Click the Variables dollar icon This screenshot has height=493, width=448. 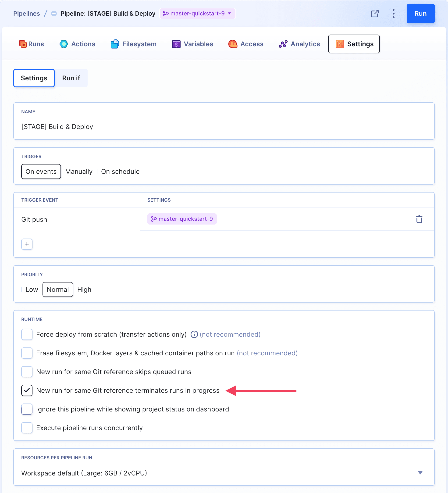176,44
